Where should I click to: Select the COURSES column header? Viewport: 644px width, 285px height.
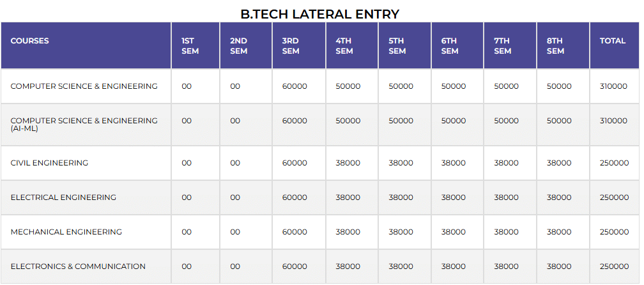click(x=30, y=41)
